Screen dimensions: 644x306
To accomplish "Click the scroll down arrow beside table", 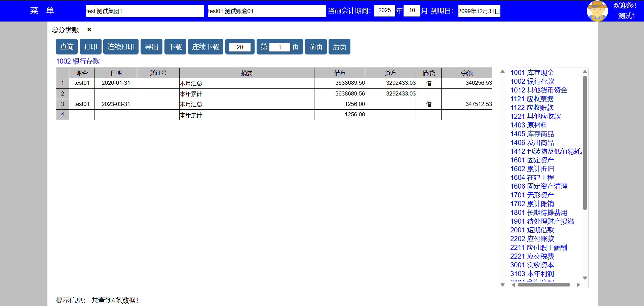I will coord(502,285).
